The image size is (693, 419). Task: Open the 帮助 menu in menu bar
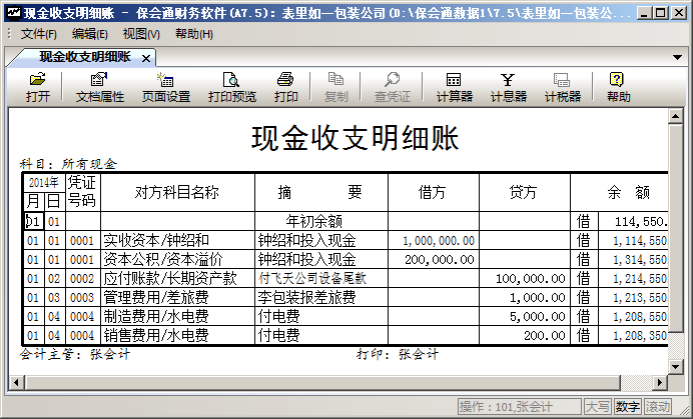coord(194,34)
